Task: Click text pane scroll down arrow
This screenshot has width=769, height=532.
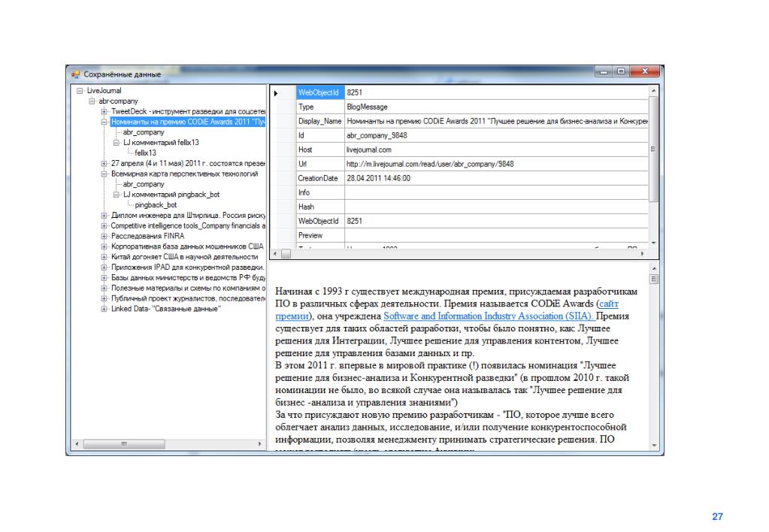Action: point(654,446)
